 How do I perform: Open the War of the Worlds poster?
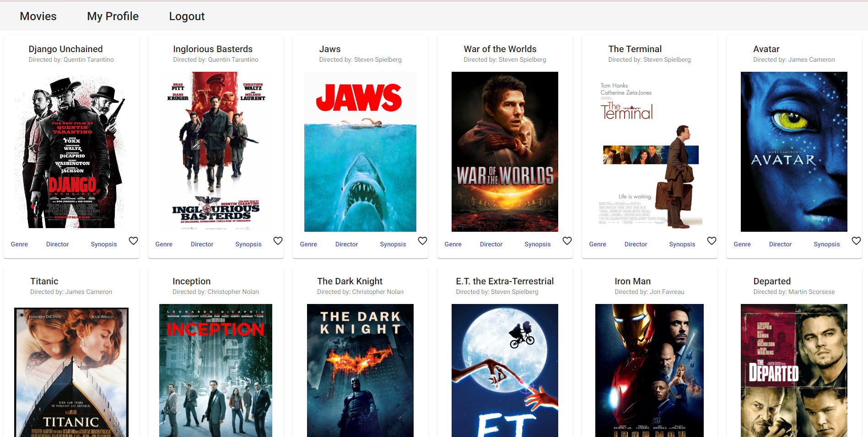[x=505, y=152]
